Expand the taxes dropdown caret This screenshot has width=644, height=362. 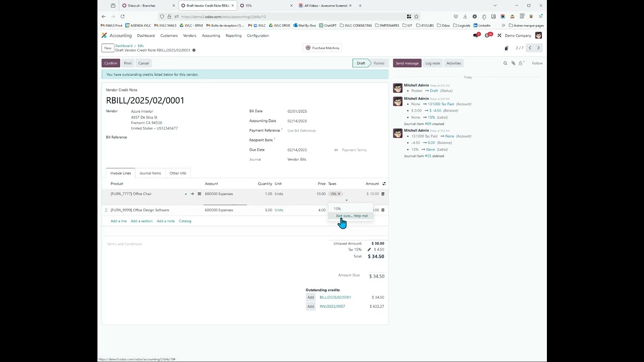coord(346,200)
